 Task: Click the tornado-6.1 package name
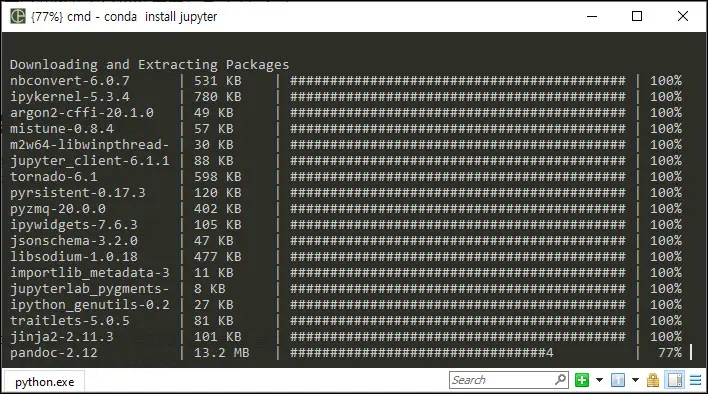click(x=54, y=176)
